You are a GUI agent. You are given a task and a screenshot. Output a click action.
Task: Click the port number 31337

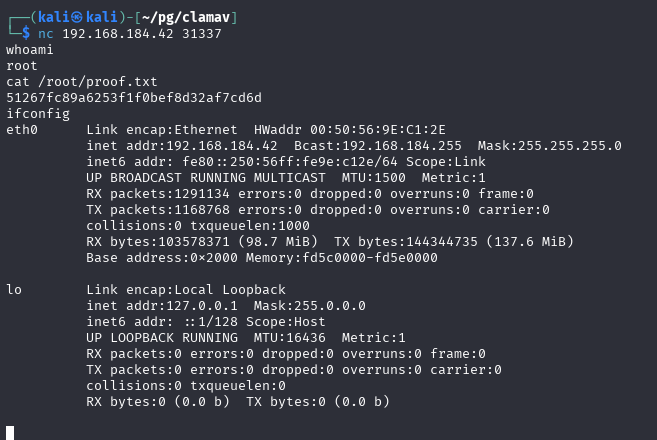(202, 34)
